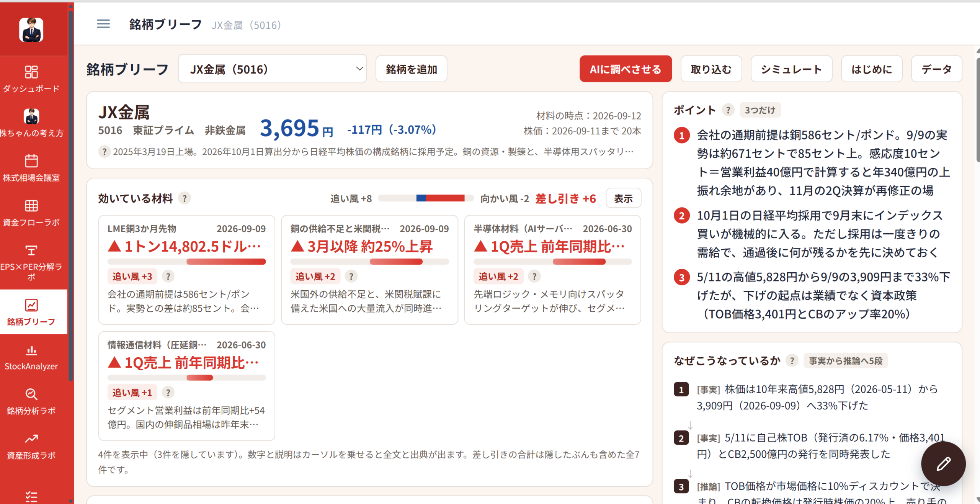
Task: Click help icon on 半導体材料 card
Action: click(534, 276)
